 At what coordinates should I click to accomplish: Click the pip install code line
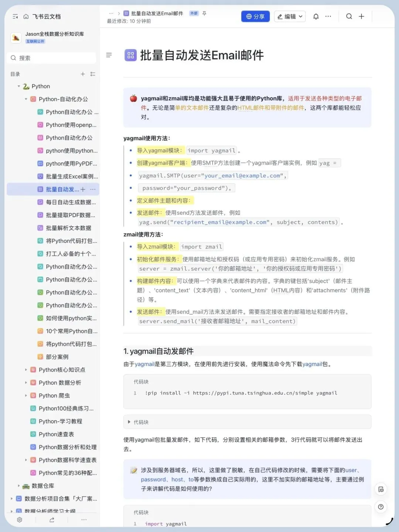pyautogui.click(x=241, y=393)
